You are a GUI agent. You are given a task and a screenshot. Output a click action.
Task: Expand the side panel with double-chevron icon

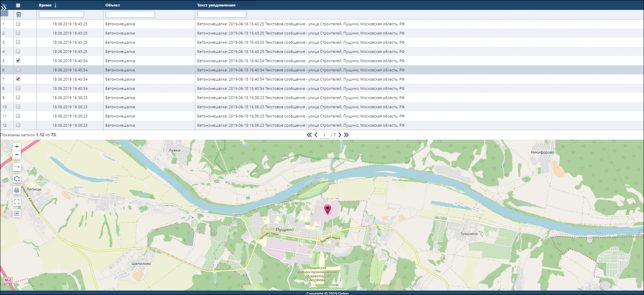point(4,8)
